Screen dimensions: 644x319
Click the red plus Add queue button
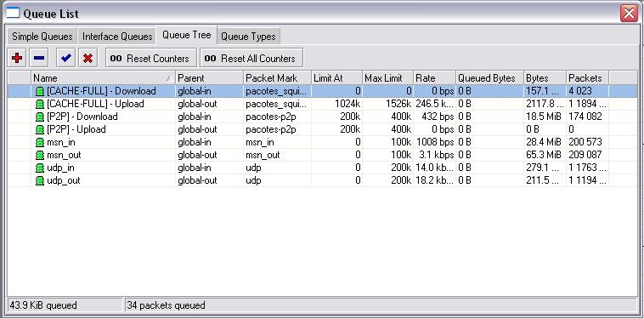coord(17,58)
